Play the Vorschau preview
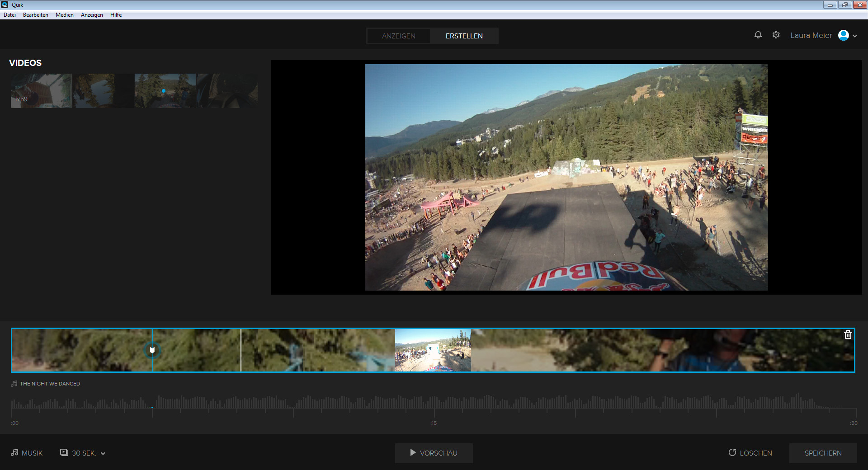Image resolution: width=868 pixels, height=470 pixels. click(x=434, y=453)
